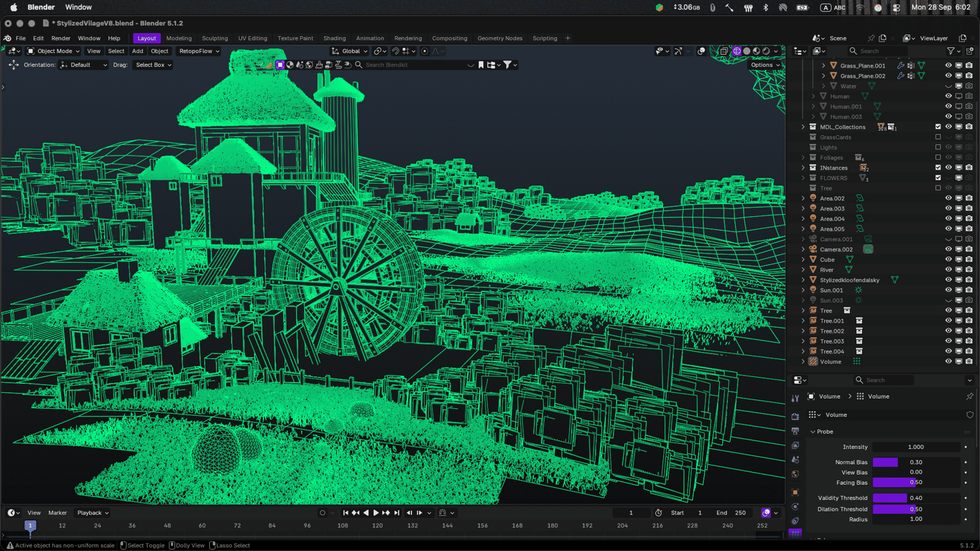Click the Normal Bias slider
980x551 pixels.
pos(916,462)
